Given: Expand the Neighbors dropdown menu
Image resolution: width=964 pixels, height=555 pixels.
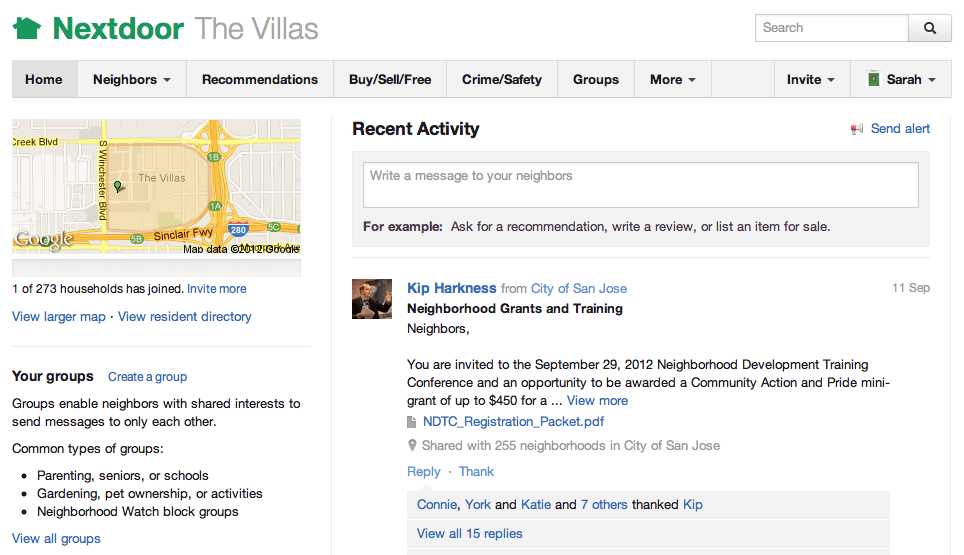Looking at the screenshot, I should (x=132, y=79).
